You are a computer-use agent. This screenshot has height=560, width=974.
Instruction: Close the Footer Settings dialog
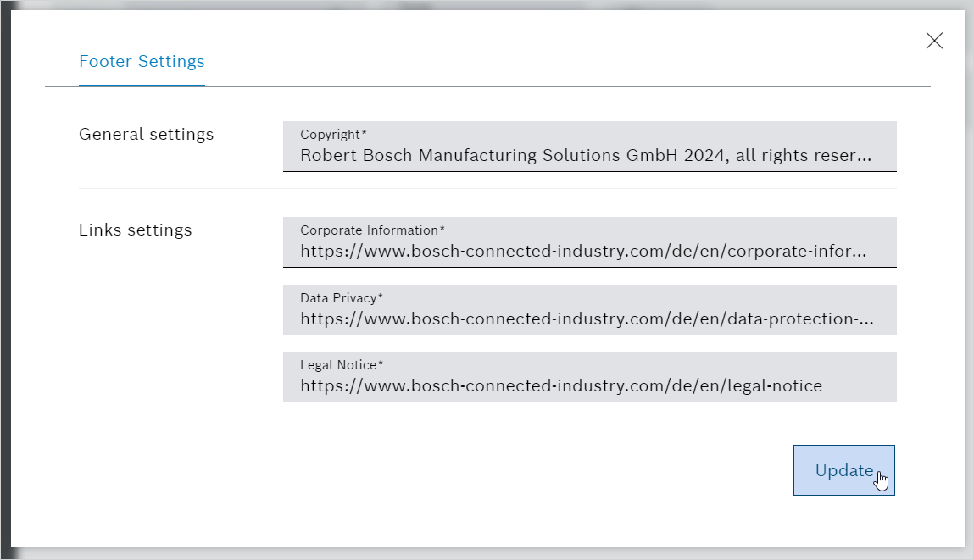click(934, 41)
